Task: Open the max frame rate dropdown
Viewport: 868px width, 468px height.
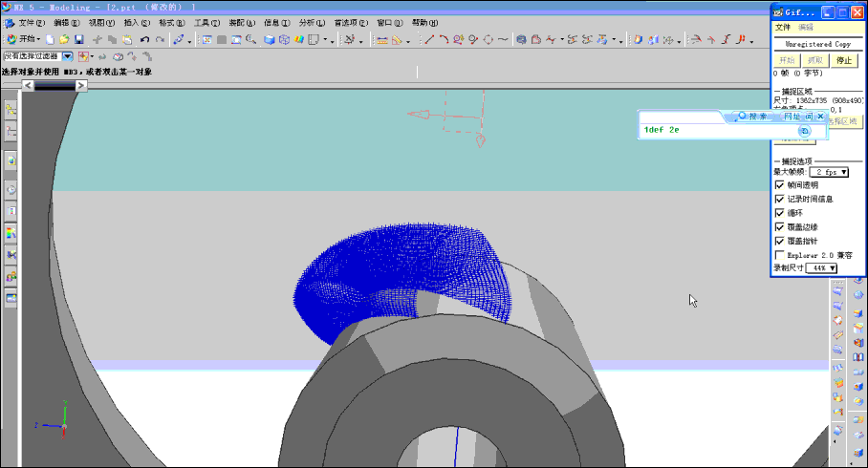Action: (x=829, y=172)
